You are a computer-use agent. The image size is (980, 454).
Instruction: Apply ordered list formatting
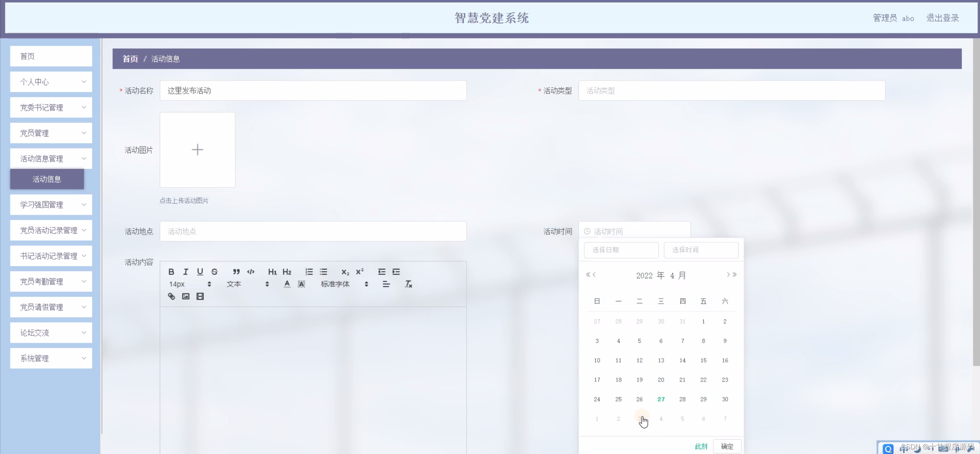[309, 271]
